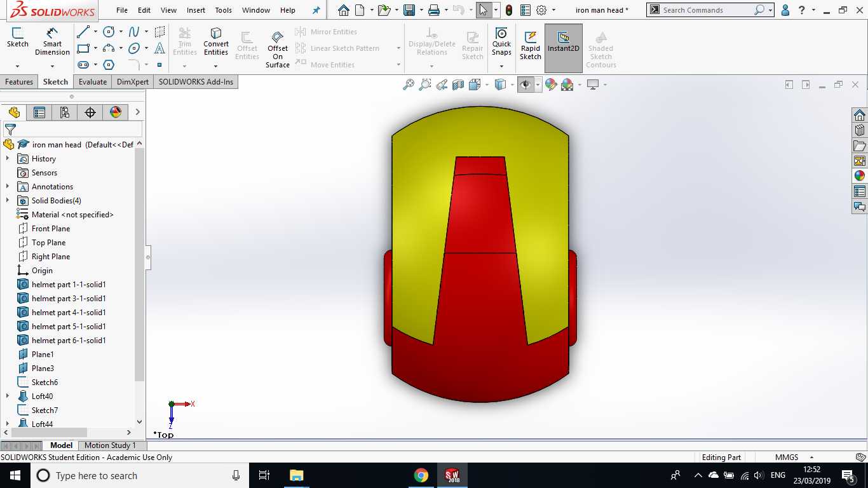Open FeatureManager Design Tree tab

click(x=14, y=112)
